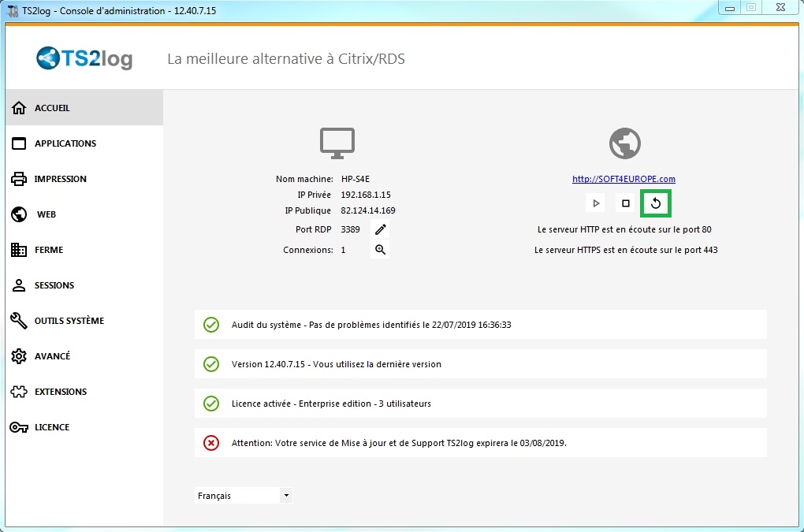The width and height of the screenshot is (804, 532).
Task: Select the Ferme section
Action: pyautogui.click(x=84, y=250)
